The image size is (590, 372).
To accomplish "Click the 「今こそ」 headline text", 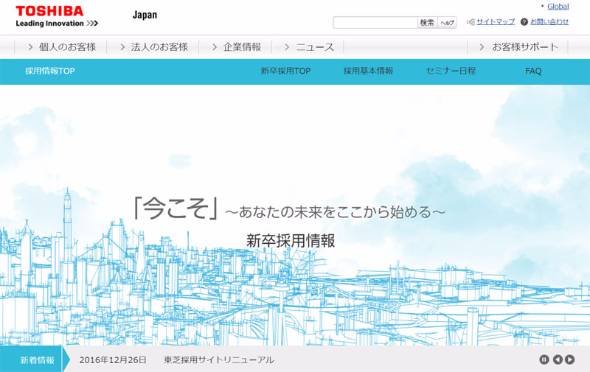I will (176, 209).
